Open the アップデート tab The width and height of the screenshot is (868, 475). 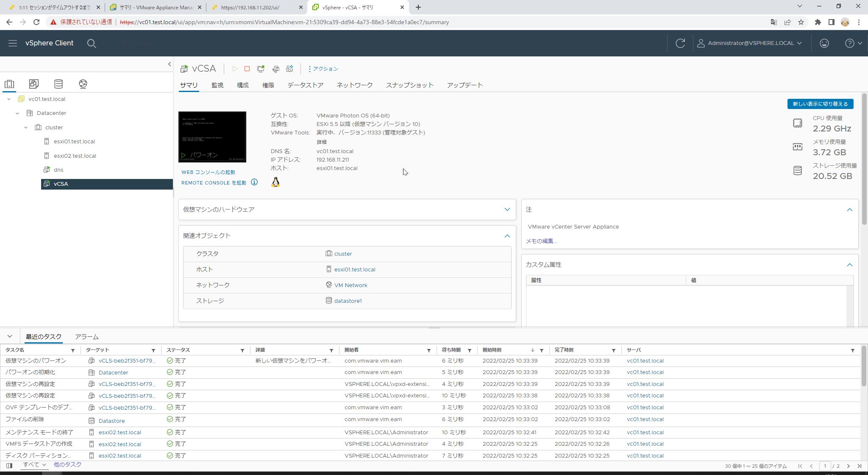coord(465,85)
